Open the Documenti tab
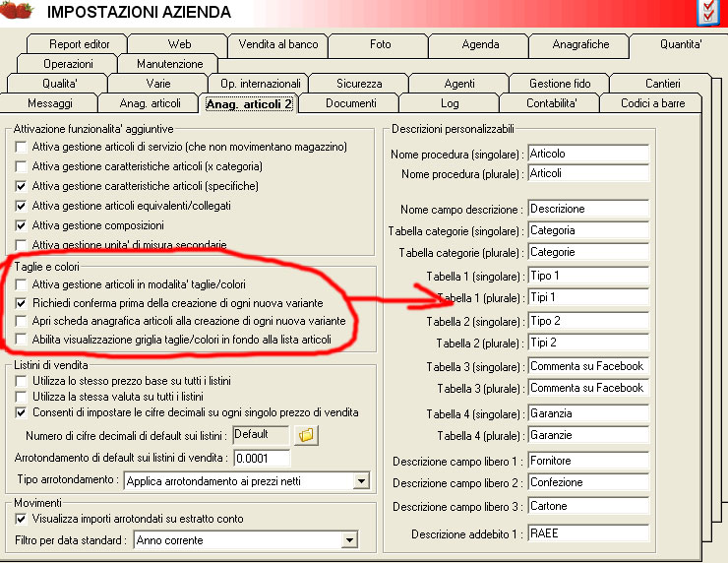 [350, 103]
